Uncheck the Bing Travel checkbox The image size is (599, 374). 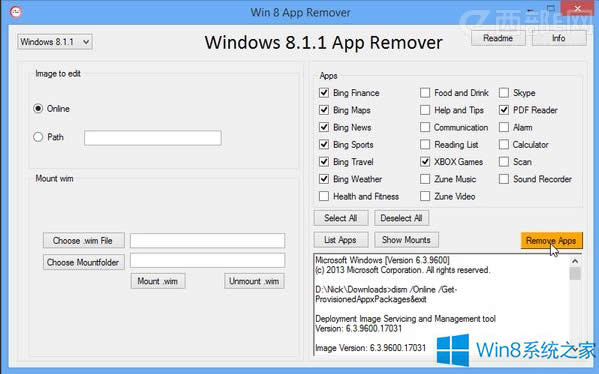324,162
